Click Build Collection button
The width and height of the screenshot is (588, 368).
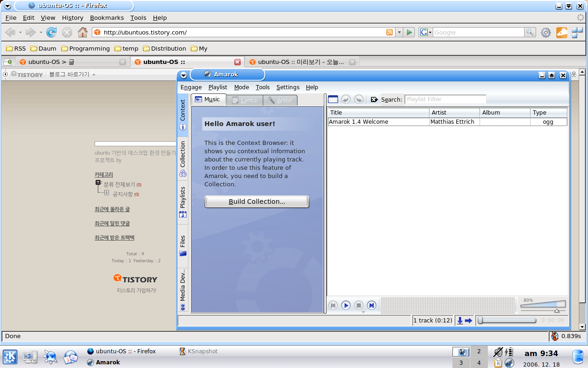tap(257, 201)
